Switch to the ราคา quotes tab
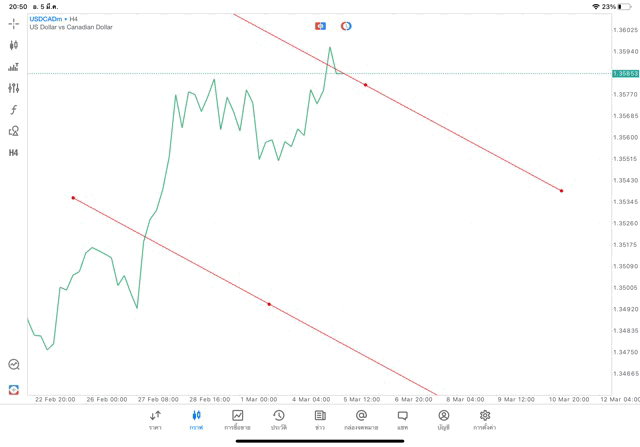This screenshot has width=640, height=447. tap(155, 420)
